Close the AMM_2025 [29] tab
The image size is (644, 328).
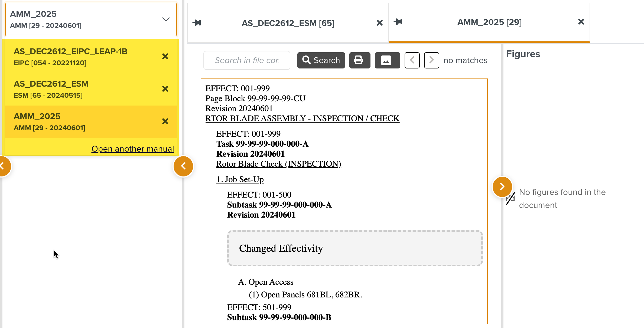pyautogui.click(x=581, y=22)
